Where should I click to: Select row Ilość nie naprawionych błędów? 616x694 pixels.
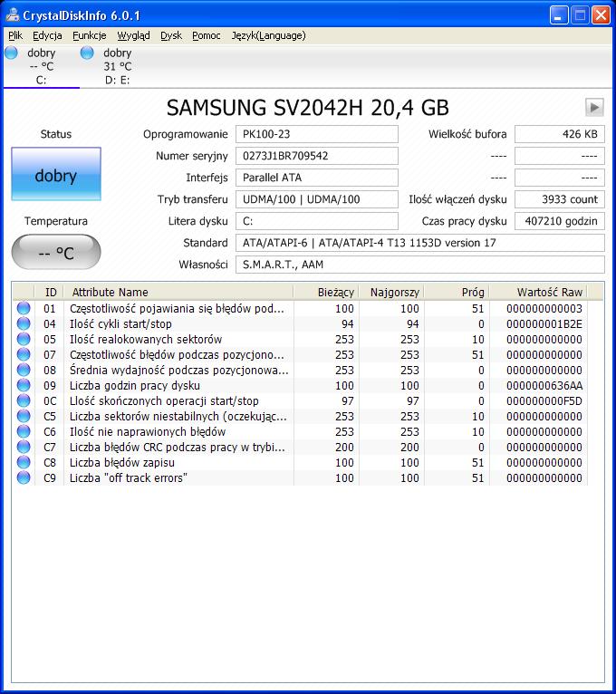pyautogui.click(x=301, y=431)
